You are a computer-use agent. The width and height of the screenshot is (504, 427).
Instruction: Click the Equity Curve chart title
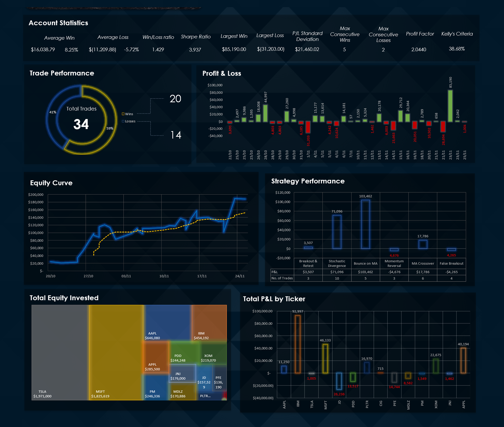[51, 183]
